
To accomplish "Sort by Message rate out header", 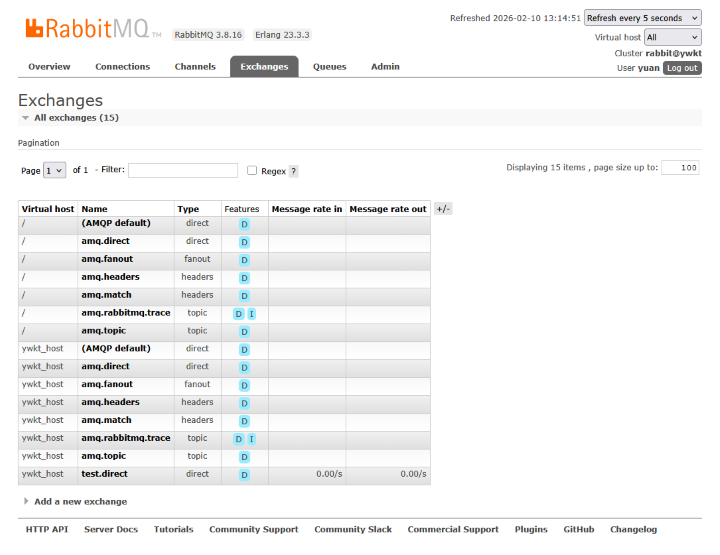I will click(x=388, y=209).
